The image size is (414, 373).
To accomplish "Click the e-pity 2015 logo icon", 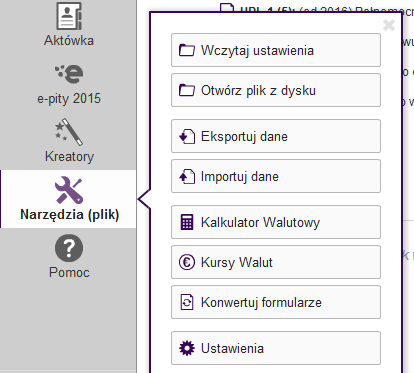I will [x=69, y=74].
